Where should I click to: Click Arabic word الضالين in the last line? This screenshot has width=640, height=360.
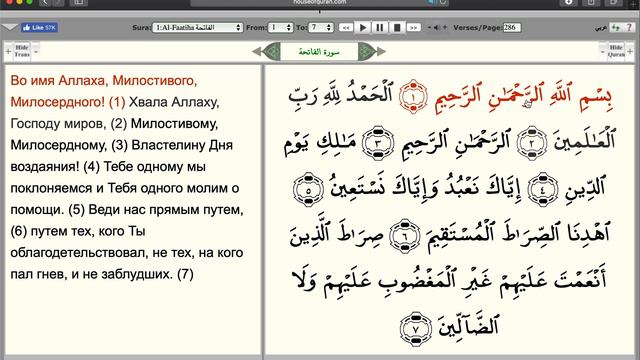pos(469,326)
